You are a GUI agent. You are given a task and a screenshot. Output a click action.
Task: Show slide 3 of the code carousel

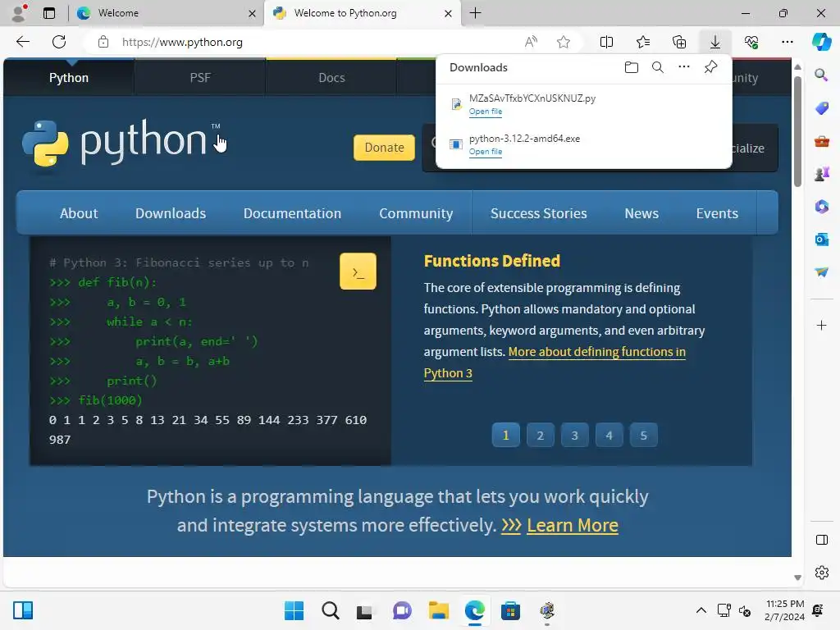pos(575,435)
